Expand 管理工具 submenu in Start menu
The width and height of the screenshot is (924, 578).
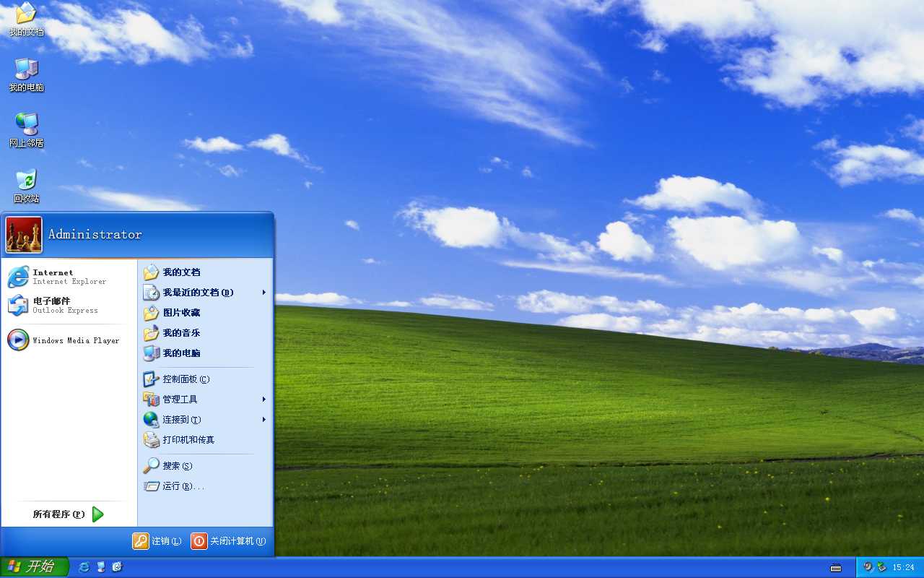205,400
